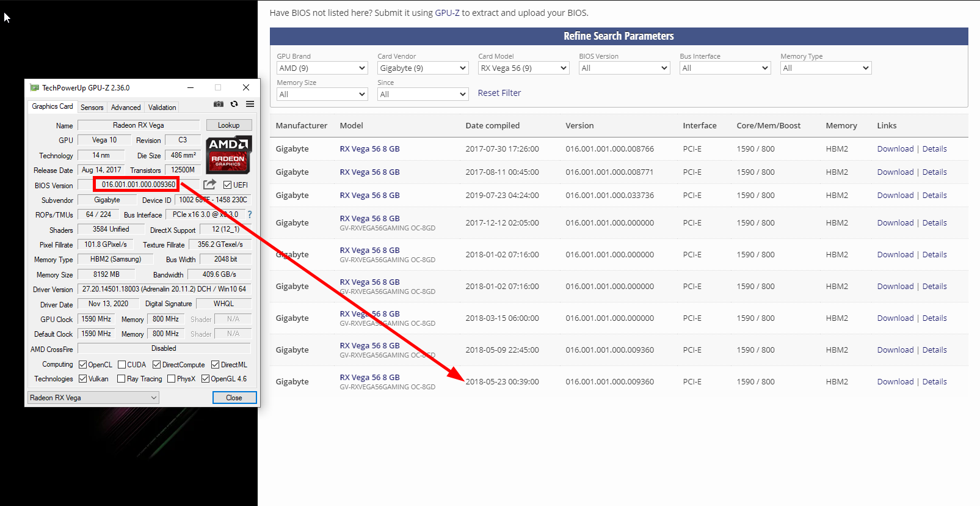Click the Subvendor value Gigabyte
The image size is (980, 506).
107,200
